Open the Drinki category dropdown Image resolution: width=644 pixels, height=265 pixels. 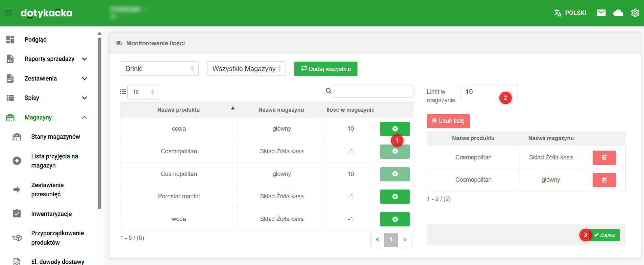[x=159, y=69]
